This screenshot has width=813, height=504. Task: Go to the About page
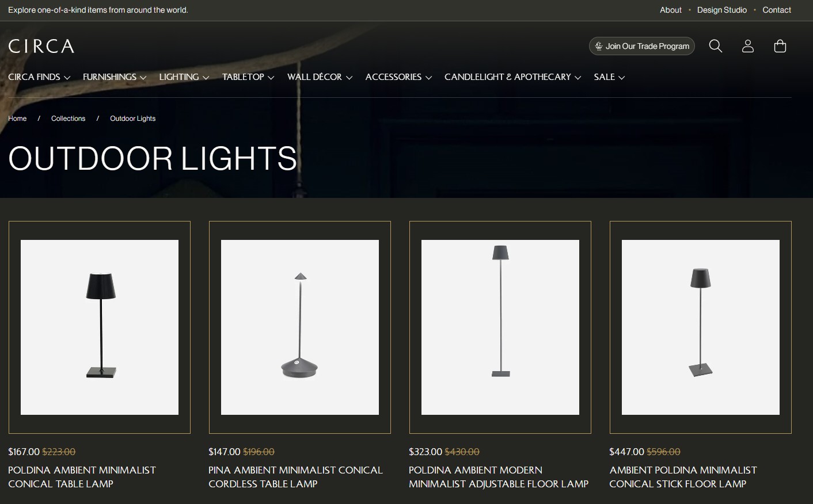[670, 10]
